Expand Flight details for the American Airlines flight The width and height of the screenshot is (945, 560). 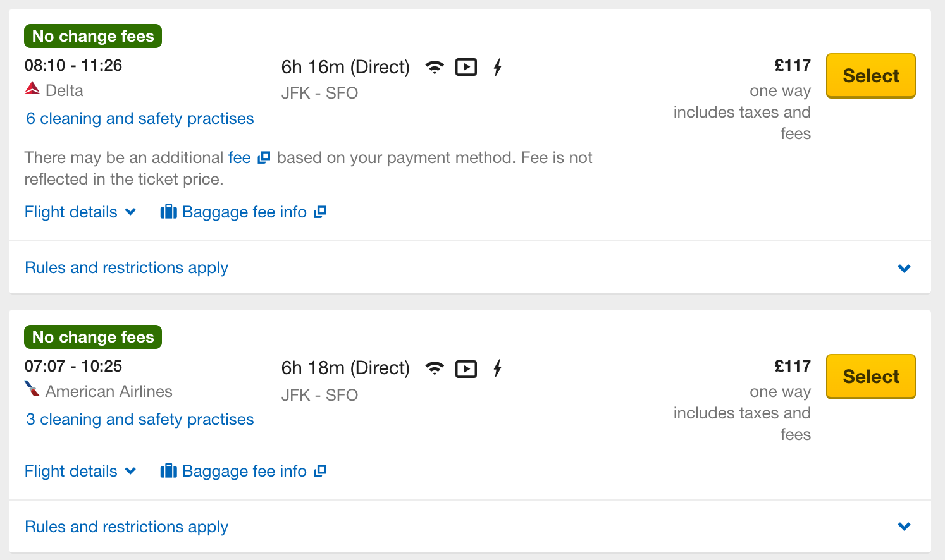pyautogui.click(x=80, y=471)
